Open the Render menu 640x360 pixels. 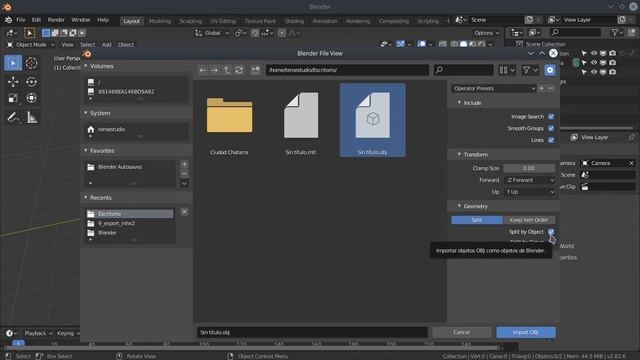[x=56, y=20]
